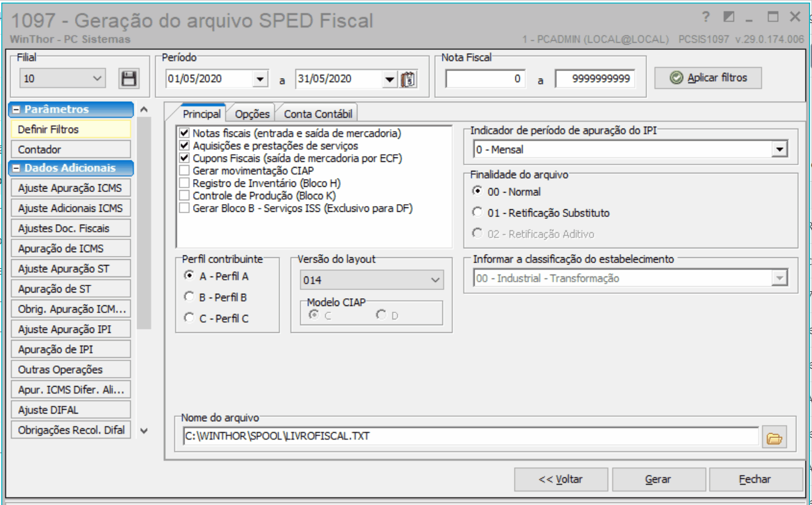Open Obrig. Apuração ICM... sidebar item

point(71,309)
